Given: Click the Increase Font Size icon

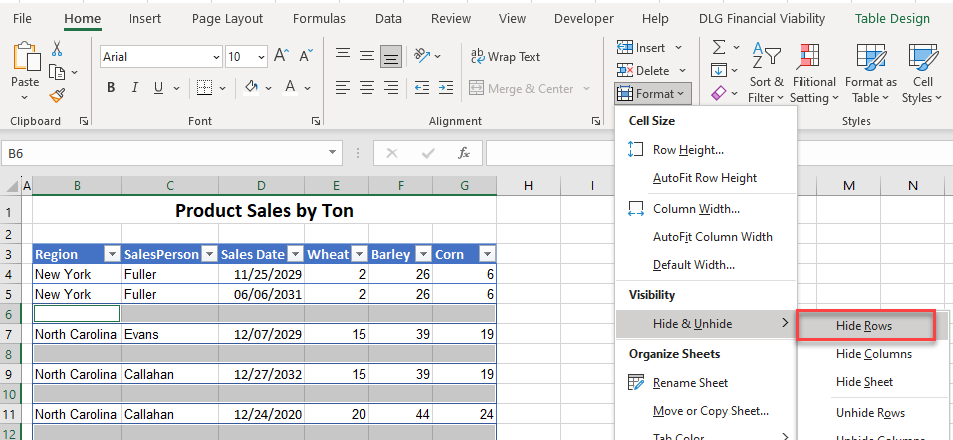Looking at the screenshot, I should [x=280, y=57].
